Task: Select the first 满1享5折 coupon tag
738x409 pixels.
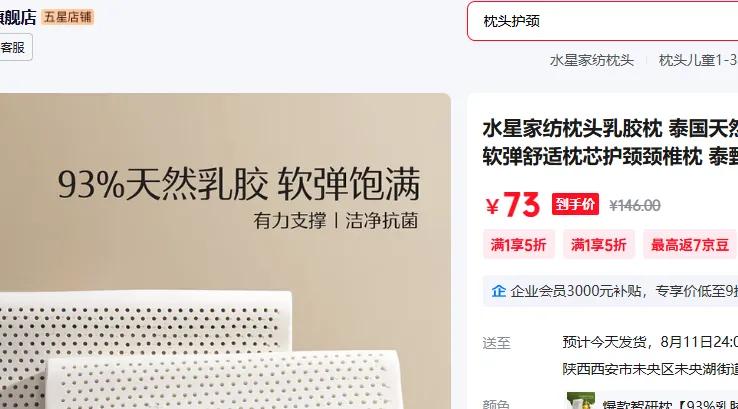Action: (x=519, y=244)
